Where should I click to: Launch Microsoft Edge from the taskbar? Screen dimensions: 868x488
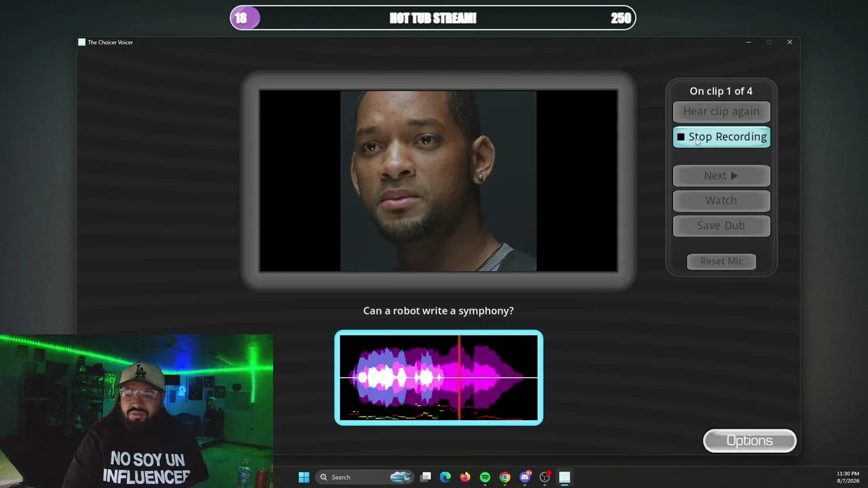click(x=445, y=477)
